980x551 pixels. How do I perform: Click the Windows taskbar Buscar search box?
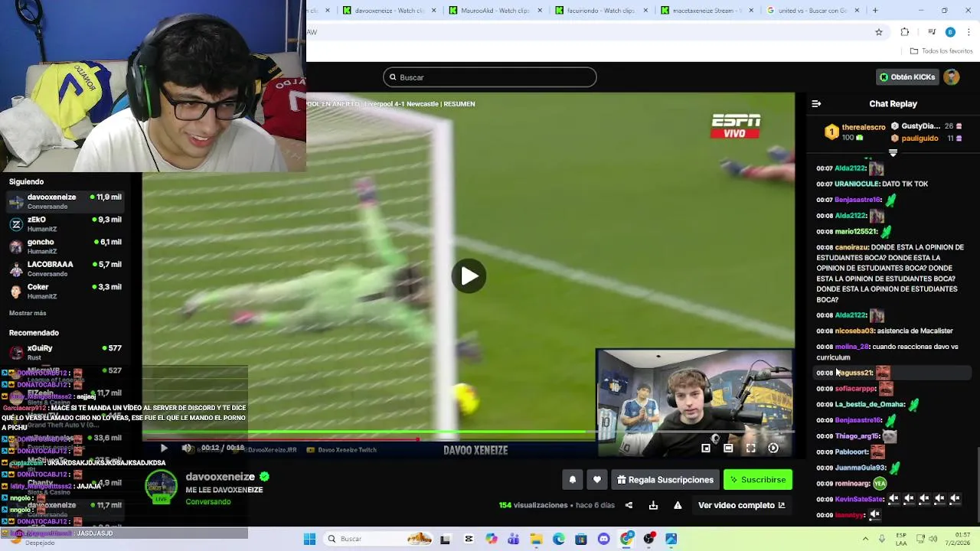pos(378,539)
